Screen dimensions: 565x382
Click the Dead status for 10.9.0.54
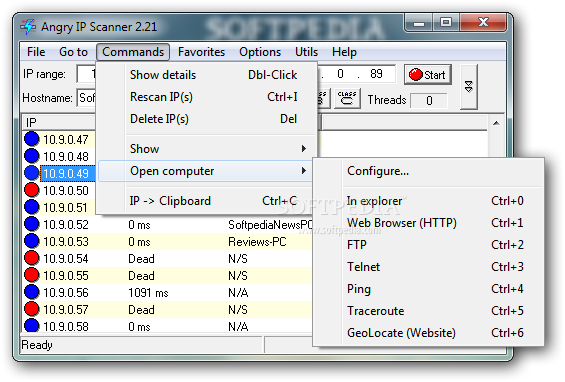[x=141, y=259]
